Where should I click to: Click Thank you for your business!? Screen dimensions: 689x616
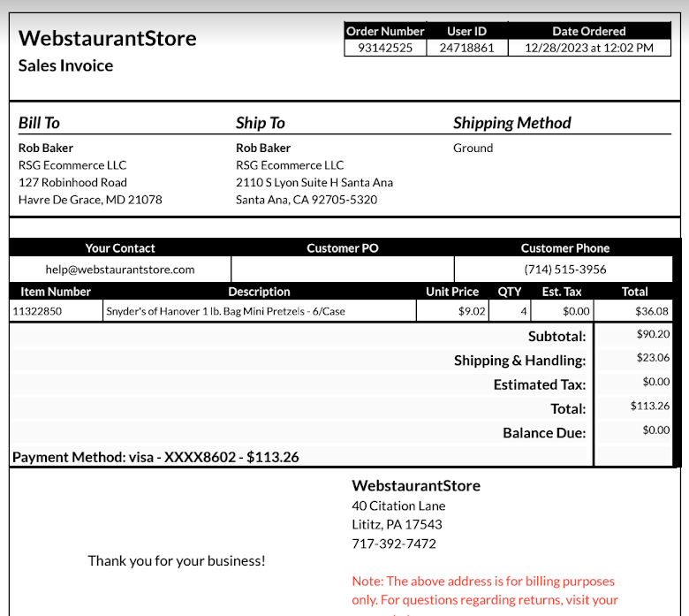click(x=177, y=561)
